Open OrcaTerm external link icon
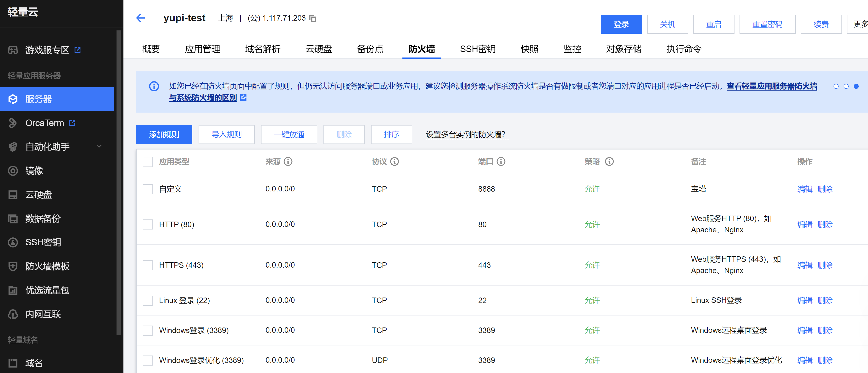Viewport: 868px width, 373px height. click(72, 123)
